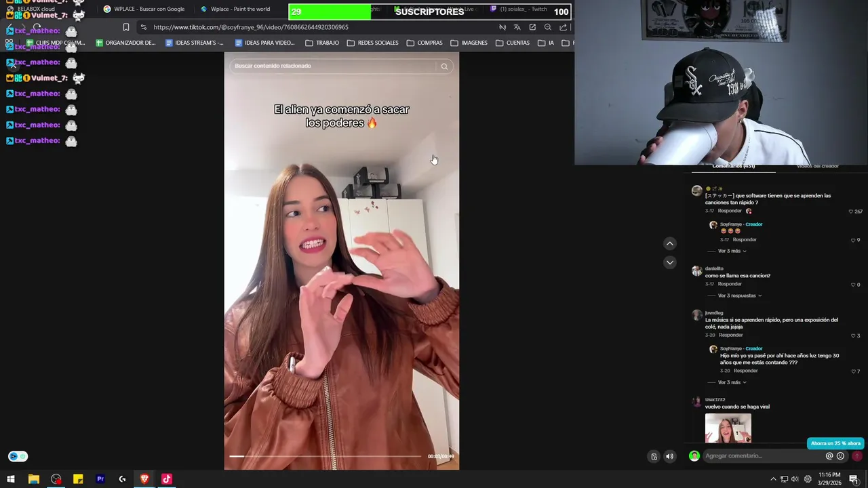
Task: Reply to the software comment via Responder
Action: coord(730,211)
